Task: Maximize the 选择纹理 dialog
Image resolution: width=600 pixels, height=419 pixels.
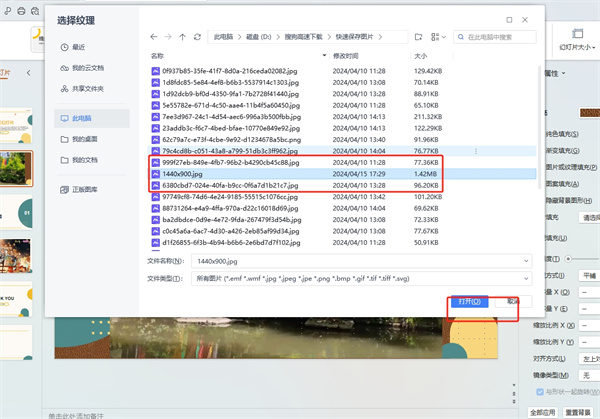Action: point(509,20)
